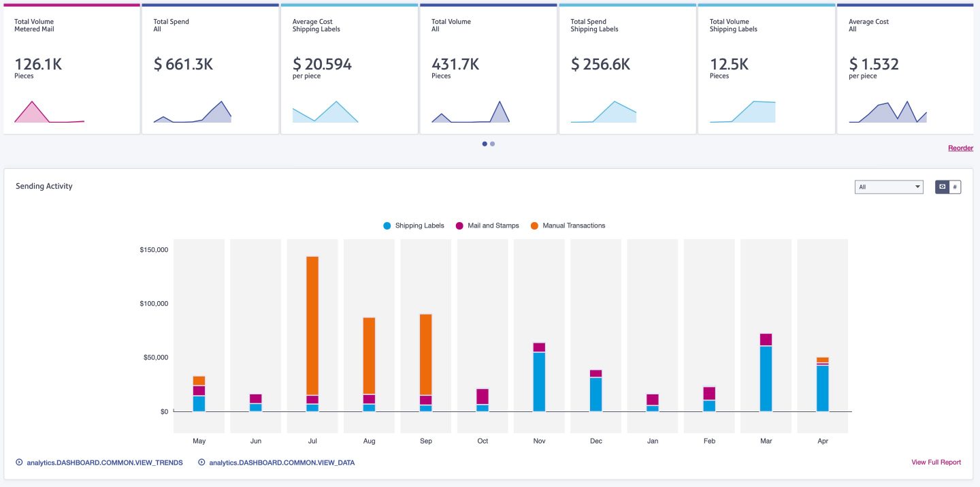Click November's blue Shipping Labels bar
The height and width of the screenshot is (487, 980).
pos(540,381)
